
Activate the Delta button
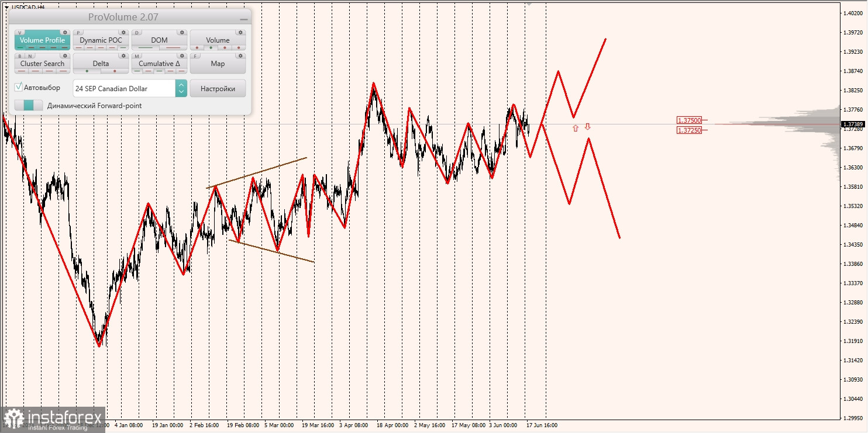101,63
